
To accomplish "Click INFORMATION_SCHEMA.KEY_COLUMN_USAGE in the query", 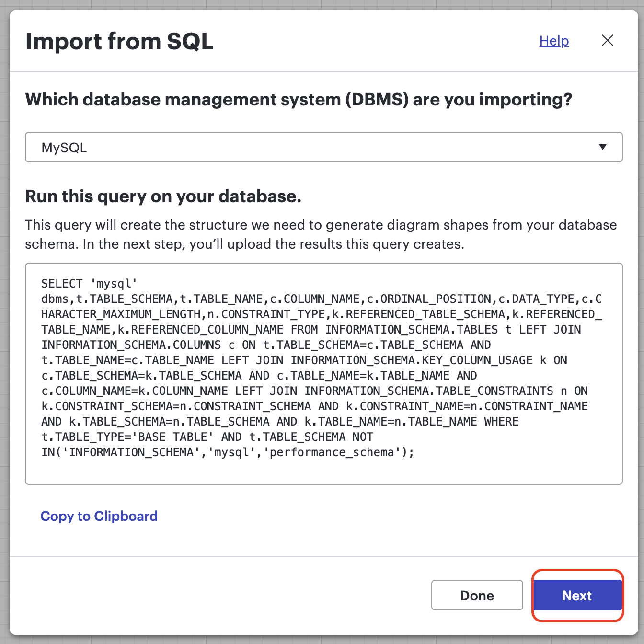I will coord(412,360).
